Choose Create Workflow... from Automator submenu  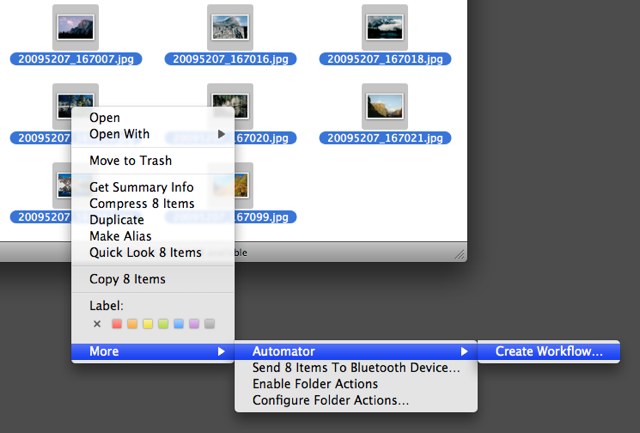point(549,351)
